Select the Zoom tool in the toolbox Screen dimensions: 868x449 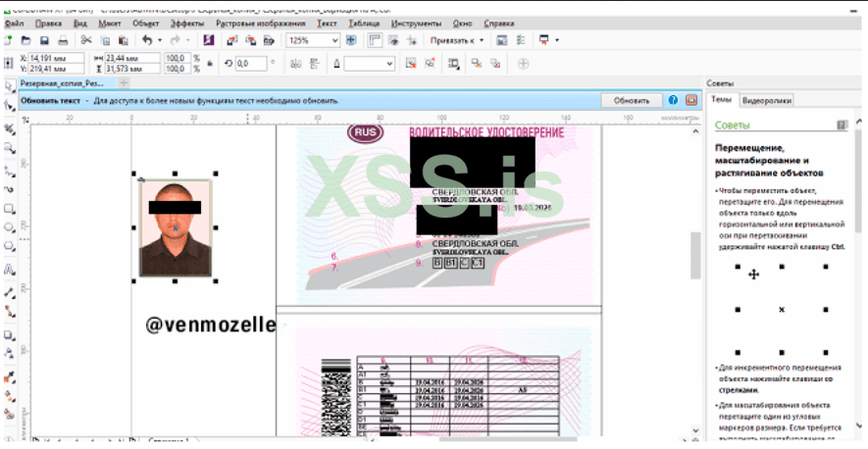pos(9,148)
